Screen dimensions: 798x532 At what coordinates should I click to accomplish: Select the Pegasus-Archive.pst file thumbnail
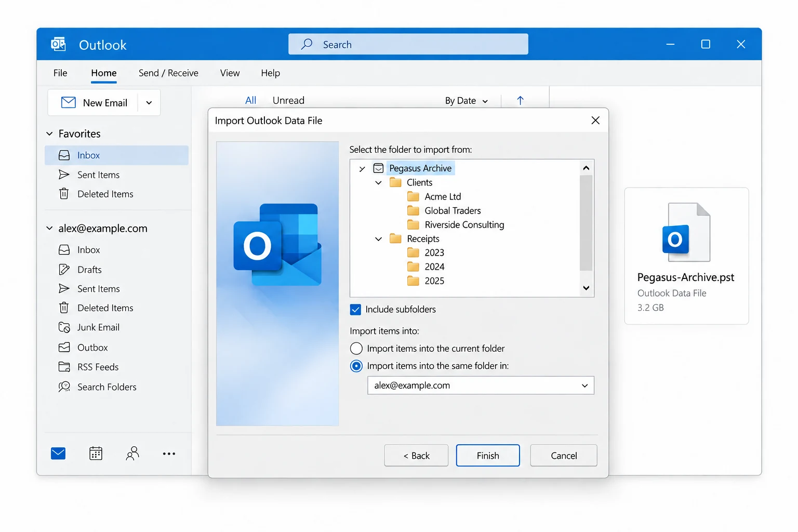[x=686, y=256]
